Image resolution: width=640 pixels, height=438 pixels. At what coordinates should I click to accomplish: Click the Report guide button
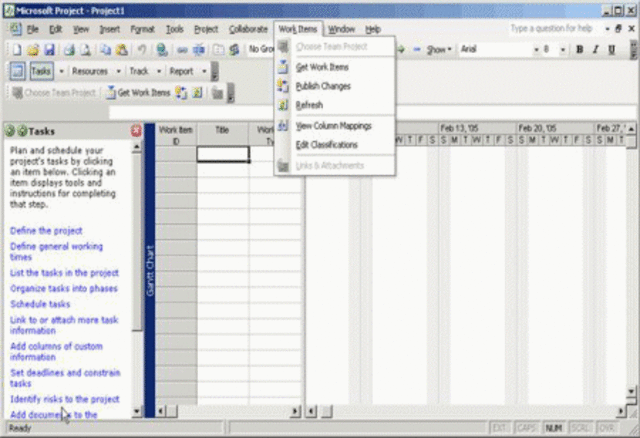point(181,71)
